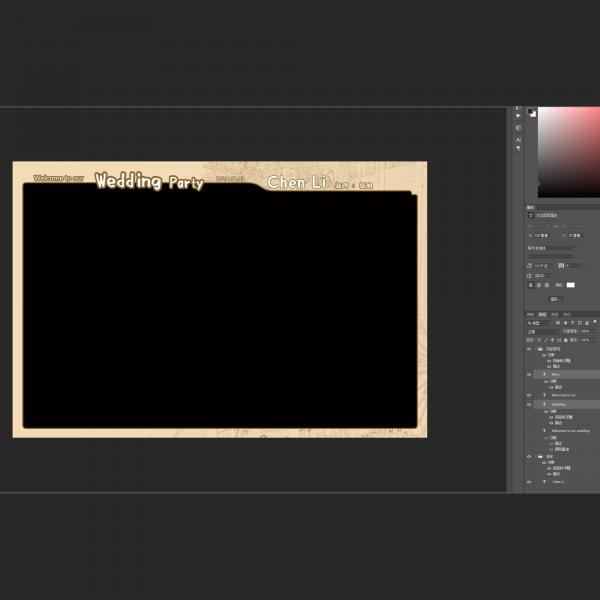600x600 pixels.
Task: Filter layers by type layers icon
Action: click(573, 323)
